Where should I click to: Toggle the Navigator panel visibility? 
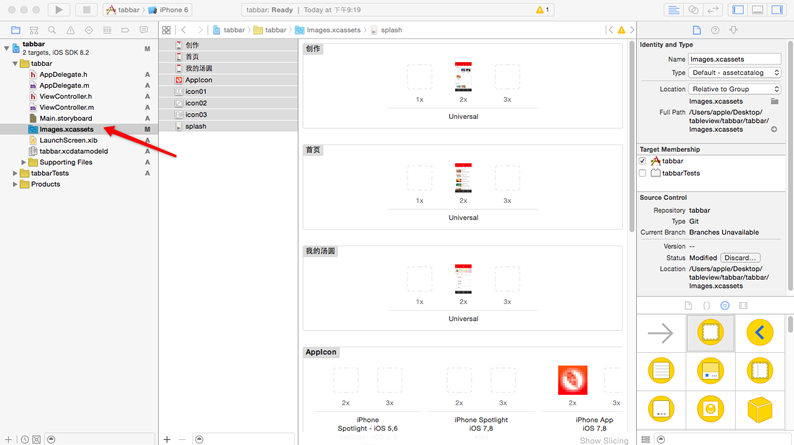tap(738, 10)
